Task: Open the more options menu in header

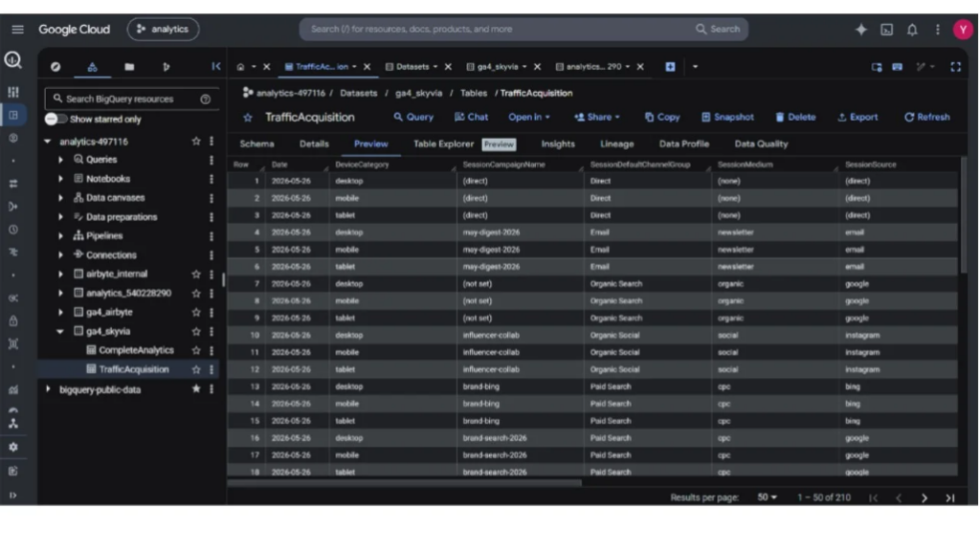Action: (x=937, y=30)
